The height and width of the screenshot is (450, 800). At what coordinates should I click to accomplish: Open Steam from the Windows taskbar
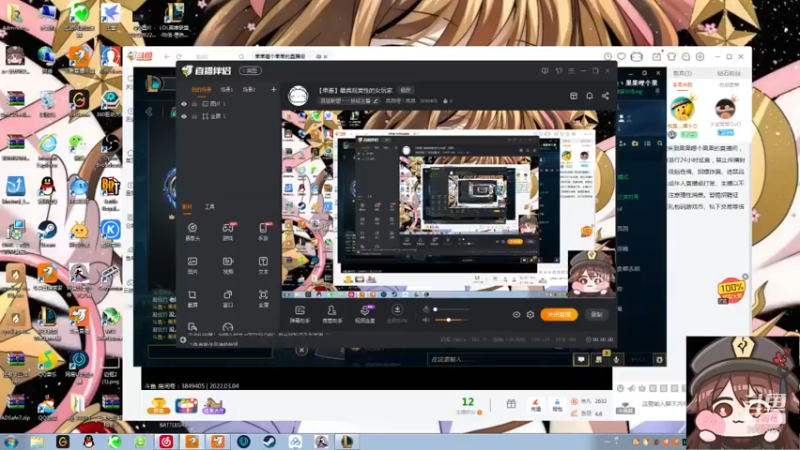point(269,441)
